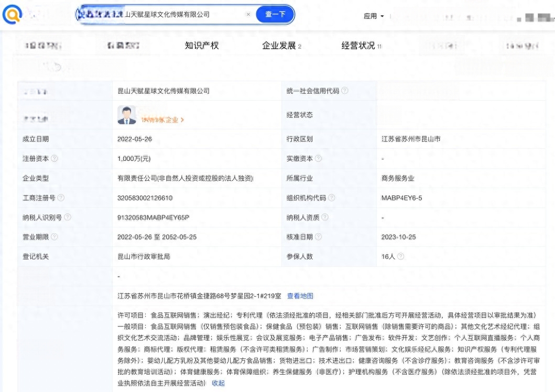Click the 查一下 search button

click(x=275, y=15)
